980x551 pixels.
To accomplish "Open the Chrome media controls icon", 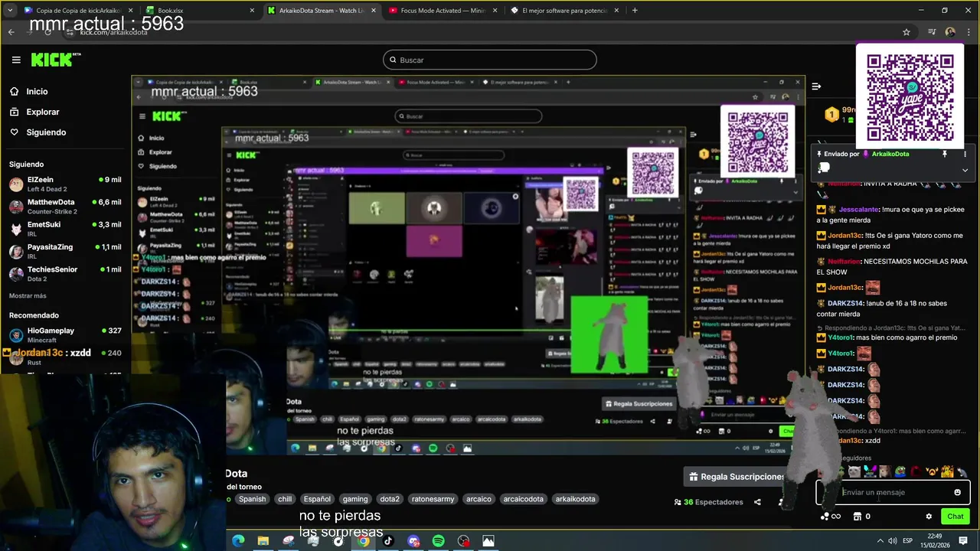I will point(932,32).
